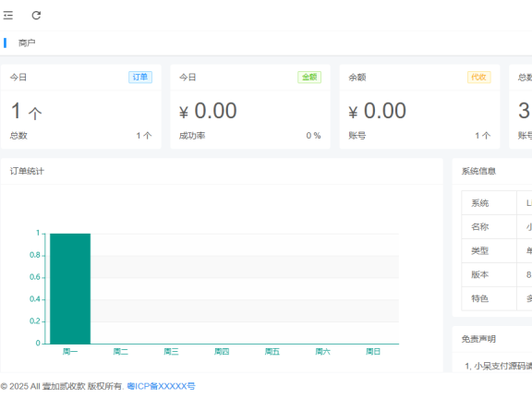
Task: Click the 周日 axis label
Action: (x=373, y=352)
